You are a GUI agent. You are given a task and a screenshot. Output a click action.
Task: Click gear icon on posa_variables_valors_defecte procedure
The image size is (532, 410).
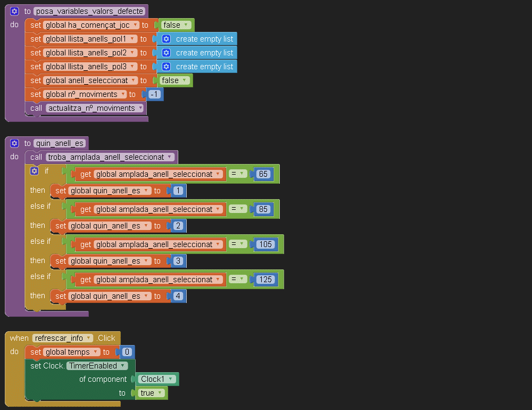[14, 11]
